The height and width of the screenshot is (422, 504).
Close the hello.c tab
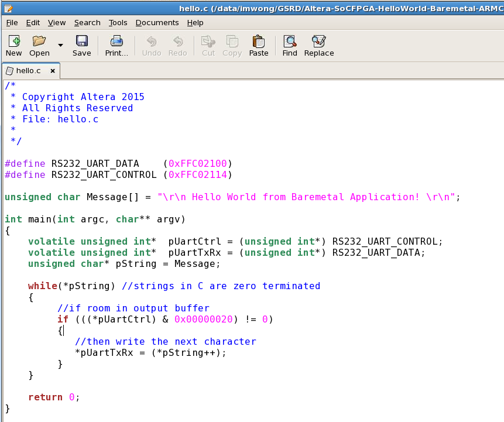coord(52,71)
